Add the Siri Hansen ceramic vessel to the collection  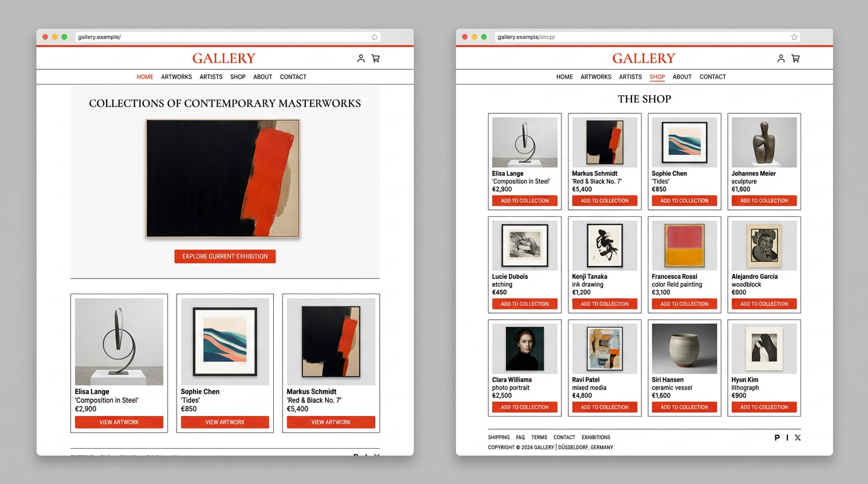tap(684, 407)
